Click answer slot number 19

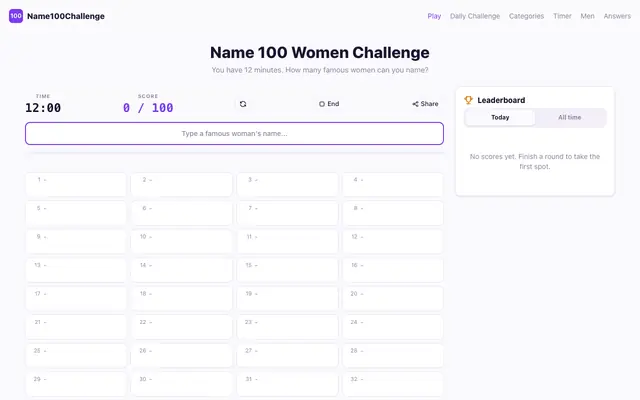click(x=287, y=298)
